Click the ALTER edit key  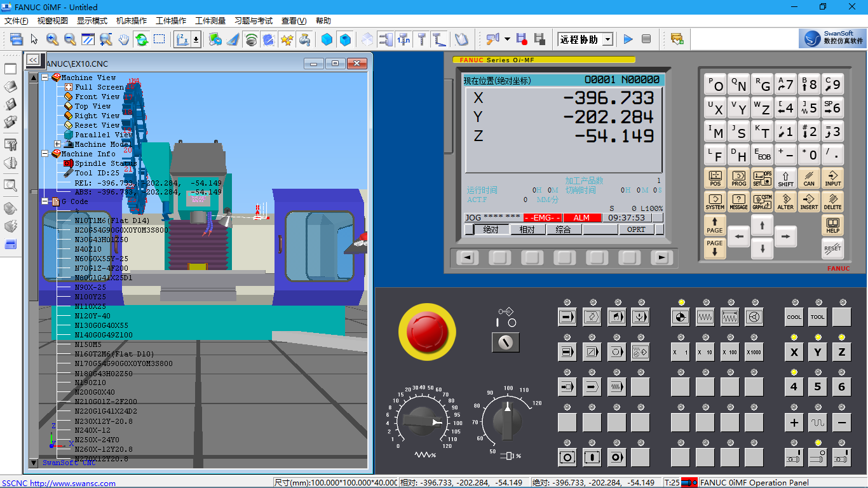786,201
